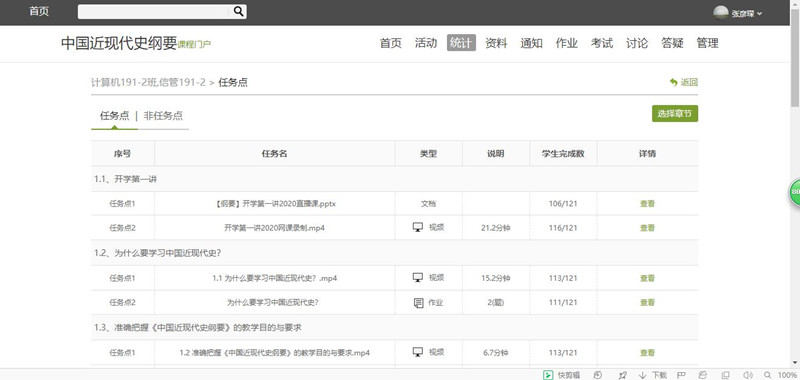
Task: Switch to the 非任务点 tab
Action: 163,116
